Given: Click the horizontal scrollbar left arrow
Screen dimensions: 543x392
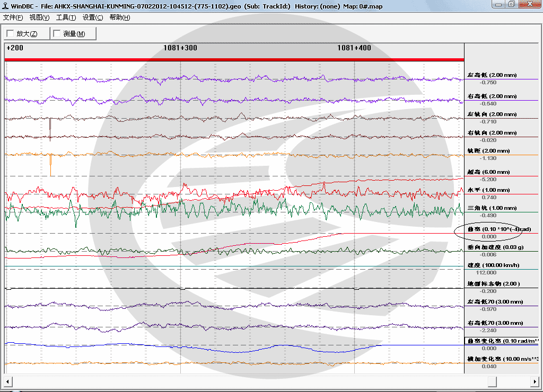Looking at the screenshot, I should click(8, 381).
